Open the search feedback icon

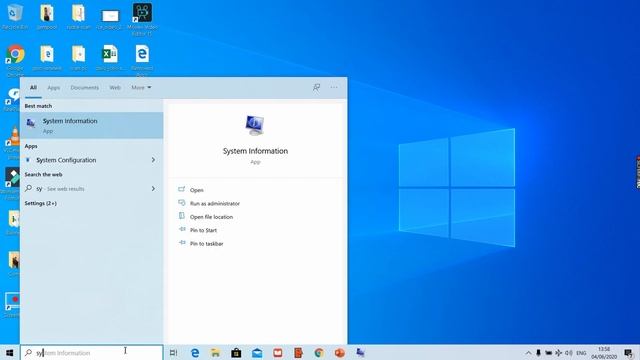point(316,87)
